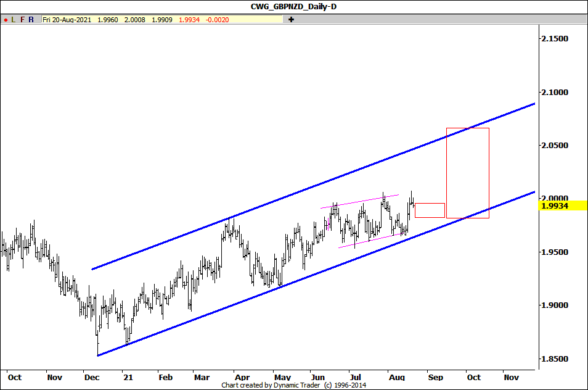This screenshot has width=588, height=390.
Task: Click the Jul time axis label
Action: tap(355, 377)
